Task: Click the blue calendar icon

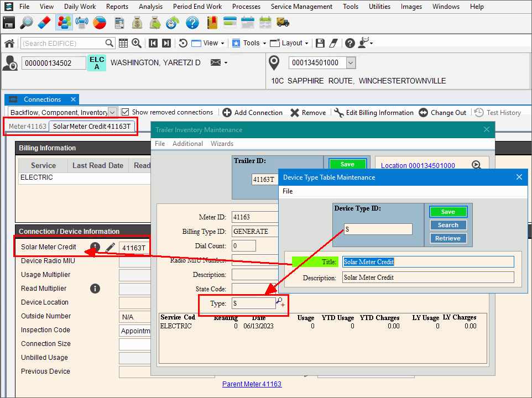Action: point(248,23)
